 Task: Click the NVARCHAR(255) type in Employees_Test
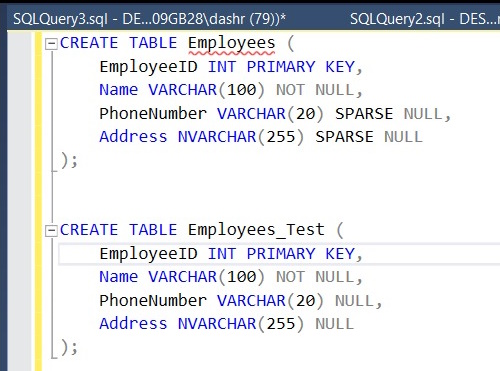point(241,324)
